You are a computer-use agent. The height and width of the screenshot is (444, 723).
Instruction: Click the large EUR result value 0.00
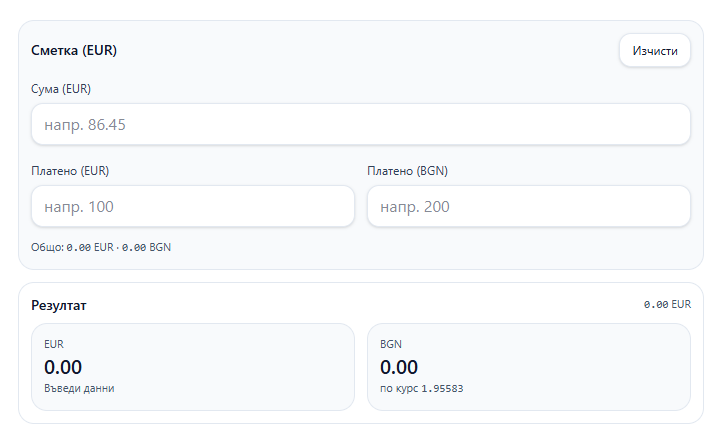63,367
